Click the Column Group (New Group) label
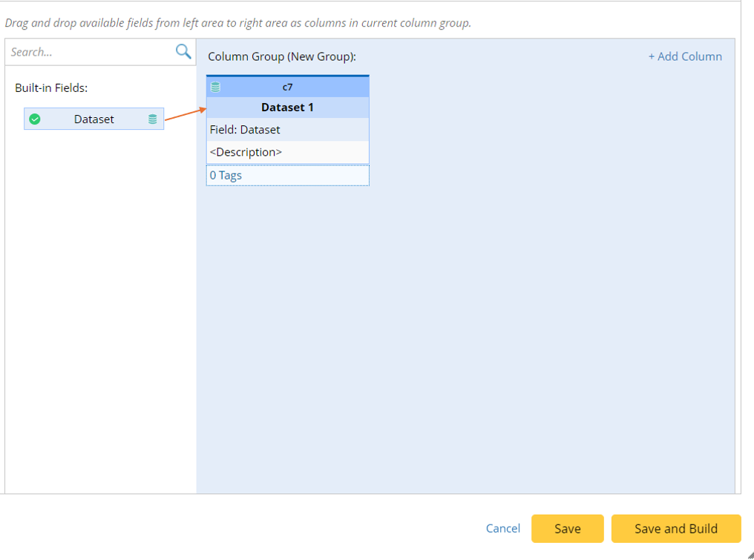 pos(282,56)
